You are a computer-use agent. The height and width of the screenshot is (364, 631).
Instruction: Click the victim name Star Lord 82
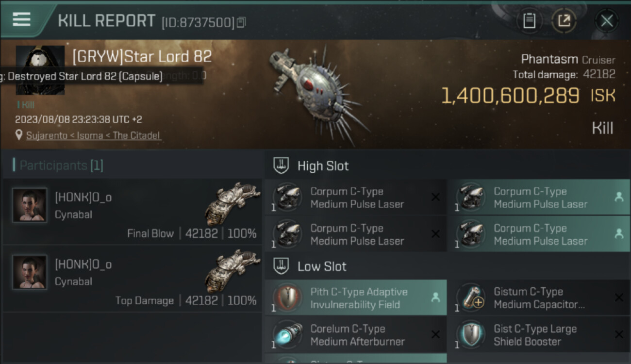click(142, 57)
